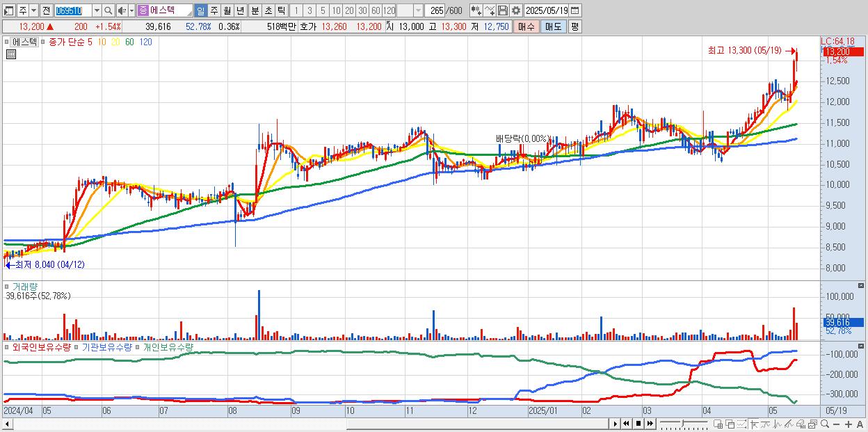Select the 30 interval button
This screenshot has height=432, width=868.
(x=362, y=10)
